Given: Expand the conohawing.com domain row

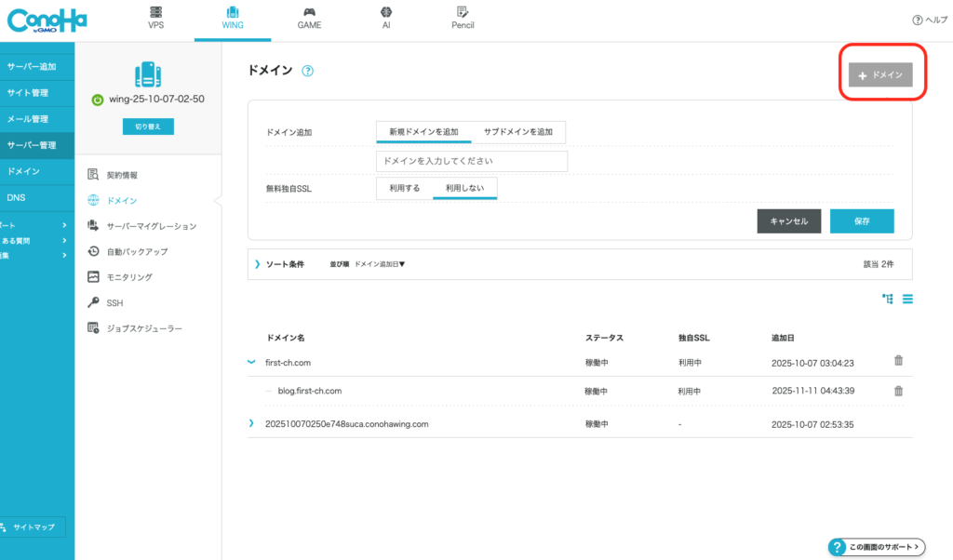Looking at the screenshot, I should (249, 422).
